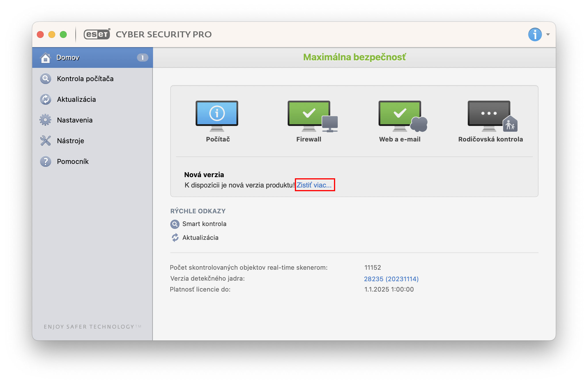Click the Počítač monitor status icon

pyautogui.click(x=217, y=115)
